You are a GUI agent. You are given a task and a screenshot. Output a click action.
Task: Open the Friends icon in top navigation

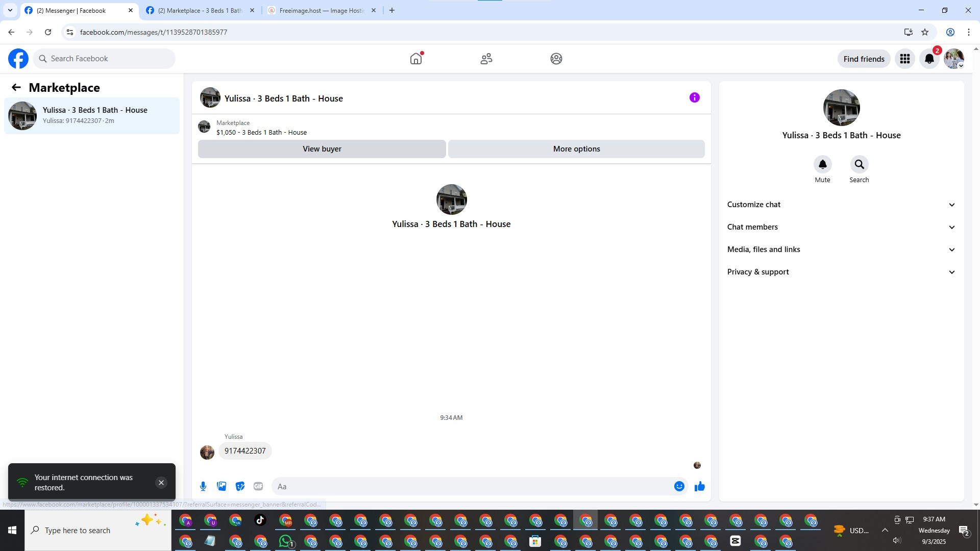point(486,59)
